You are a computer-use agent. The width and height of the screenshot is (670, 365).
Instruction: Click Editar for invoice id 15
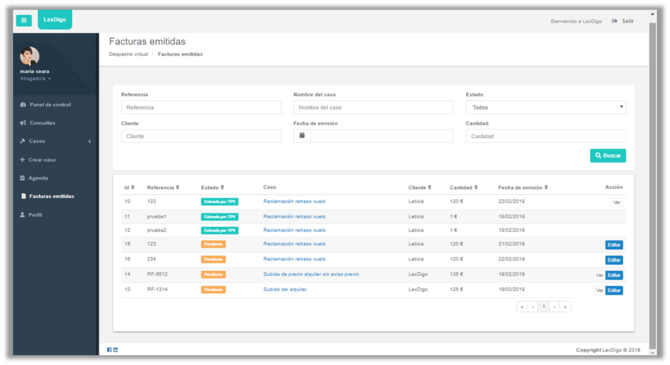[614, 245]
